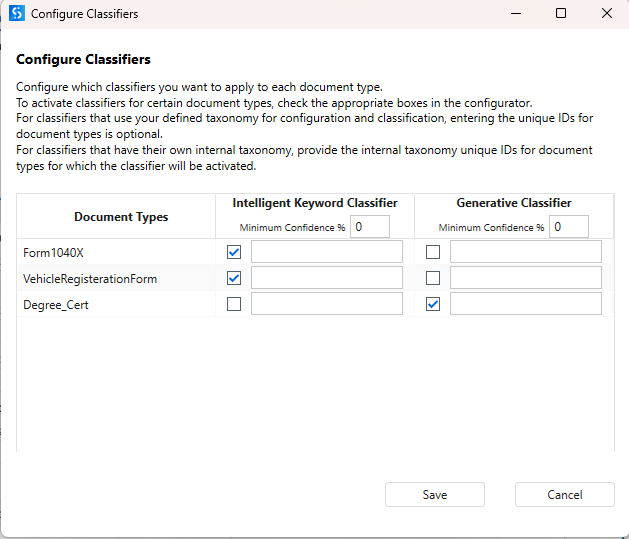Screen dimensions: 629x539
Task: Click the app icon in the title bar
Action: pyautogui.click(x=16, y=13)
